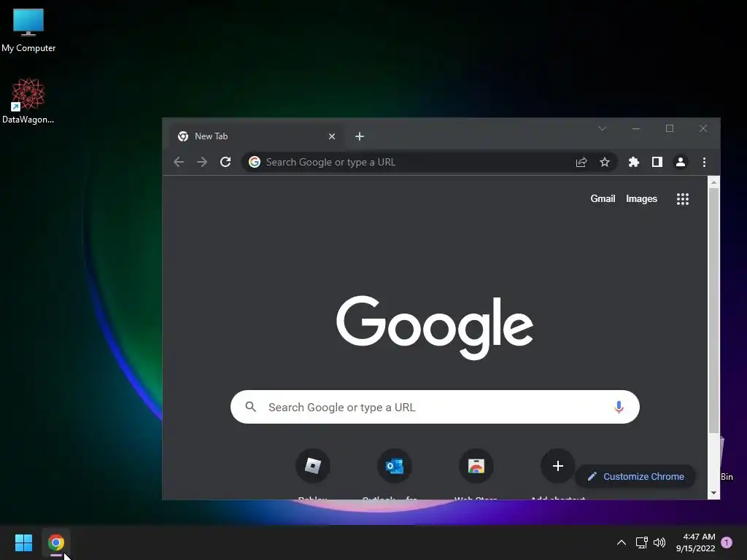Minimize the Chrome window
Screen dimensions: 747x560
click(x=636, y=128)
